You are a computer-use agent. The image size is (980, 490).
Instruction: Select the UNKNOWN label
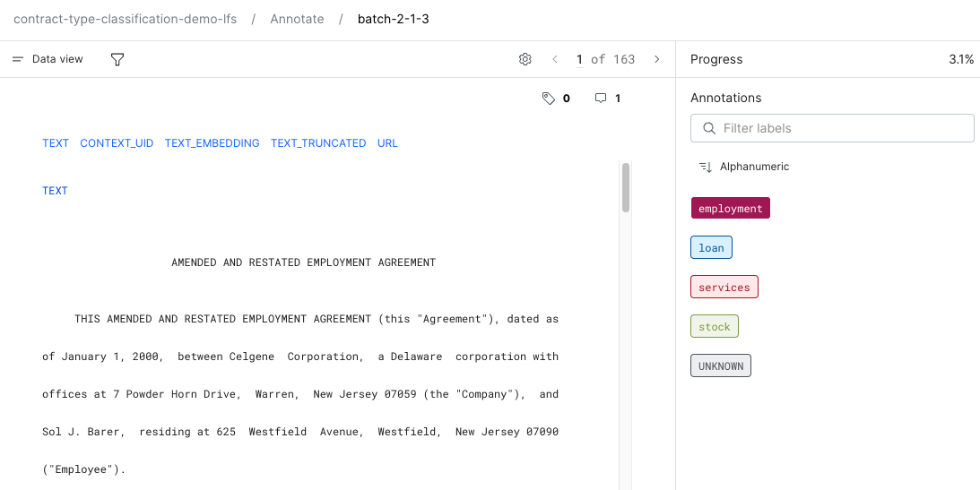tap(721, 365)
